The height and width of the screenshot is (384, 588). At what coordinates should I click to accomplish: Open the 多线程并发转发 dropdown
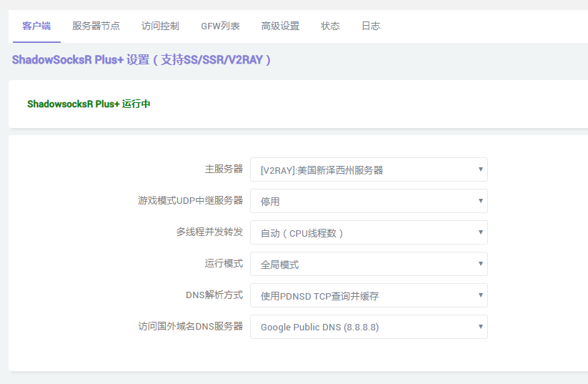369,232
